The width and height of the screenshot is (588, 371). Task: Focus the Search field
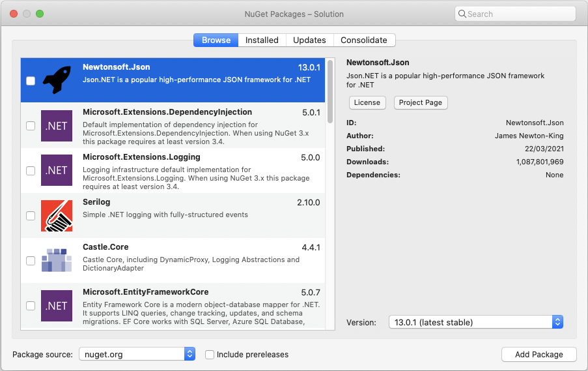point(515,14)
